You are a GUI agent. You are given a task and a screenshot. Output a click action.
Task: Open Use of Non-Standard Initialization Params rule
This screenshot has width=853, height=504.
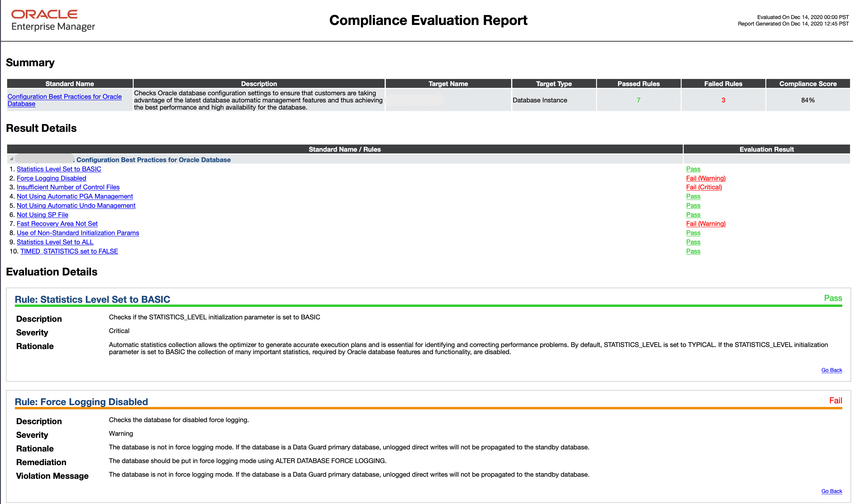[78, 233]
